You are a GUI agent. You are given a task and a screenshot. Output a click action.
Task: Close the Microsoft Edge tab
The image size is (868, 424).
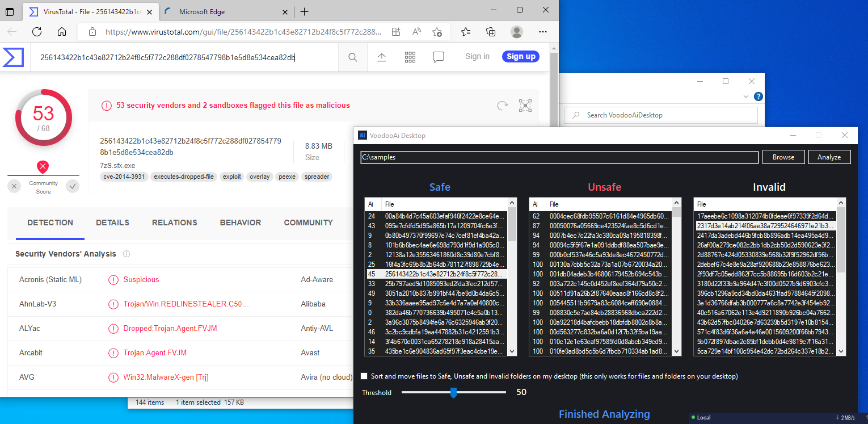pyautogui.click(x=284, y=11)
